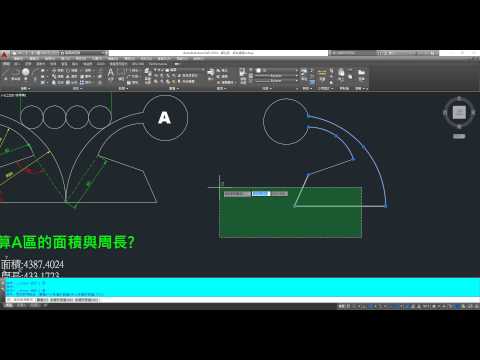Open the 常用 (Home) ribbon tab
Screen dimensions: 480x360
7,63
